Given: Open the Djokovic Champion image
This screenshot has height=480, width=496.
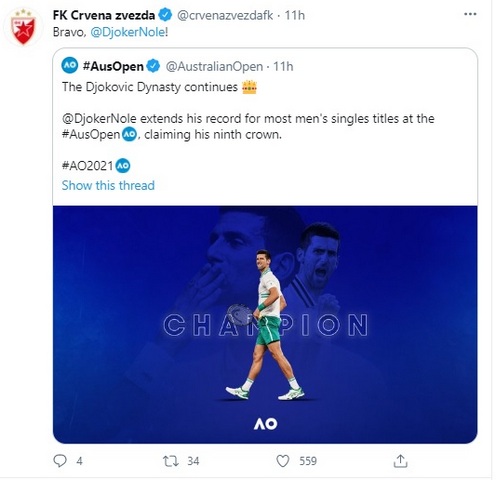Looking at the screenshot, I should 265,324.
